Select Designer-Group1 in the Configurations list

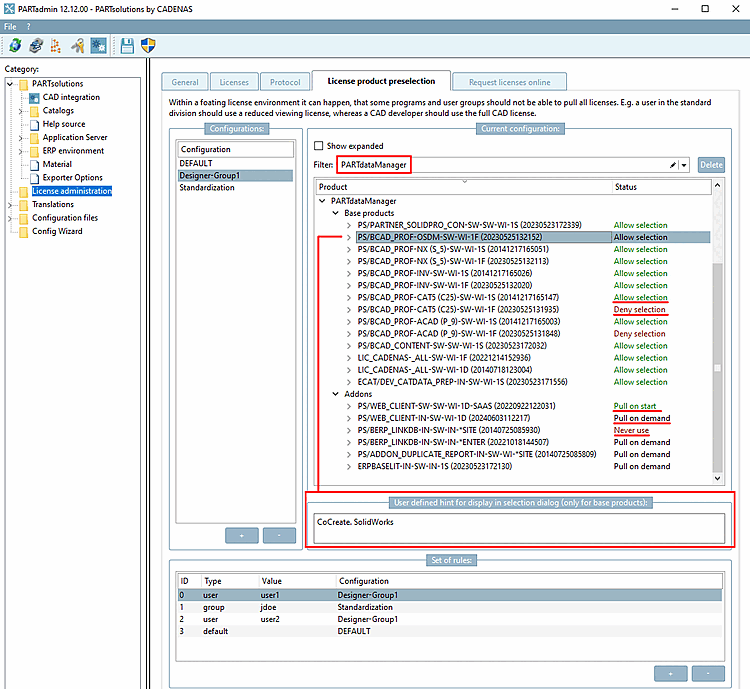coord(235,176)
